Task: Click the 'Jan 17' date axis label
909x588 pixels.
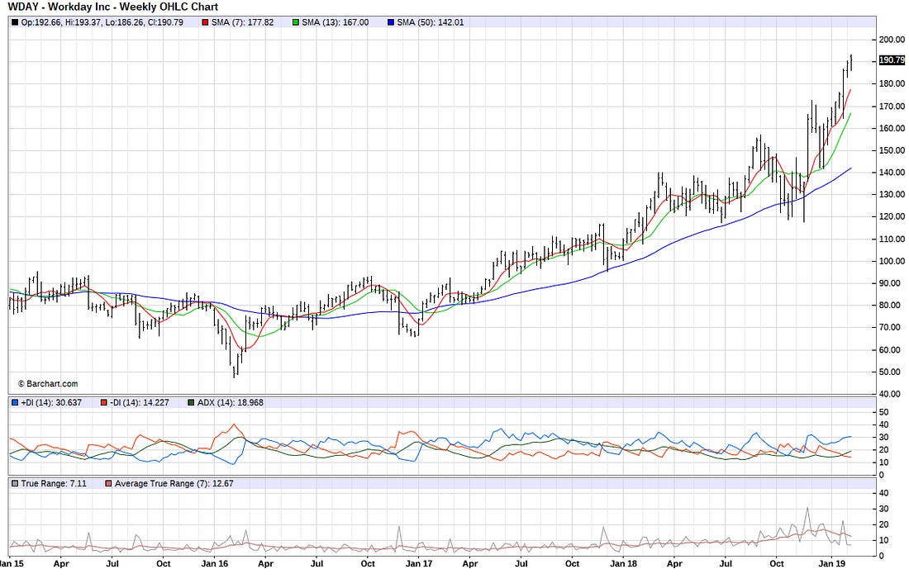Action: pyautogui.click(x=419, y=563)
